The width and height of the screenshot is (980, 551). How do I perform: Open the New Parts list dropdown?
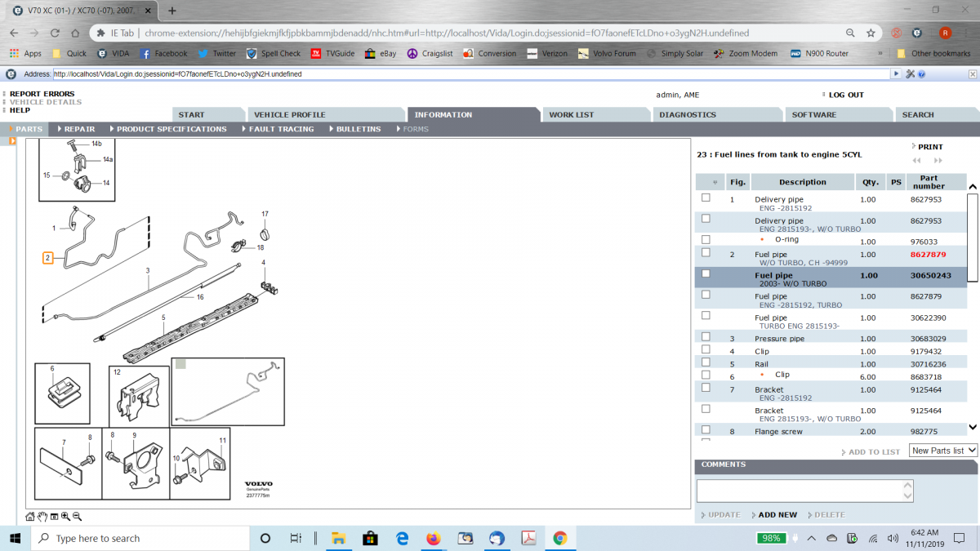[942, 451]
